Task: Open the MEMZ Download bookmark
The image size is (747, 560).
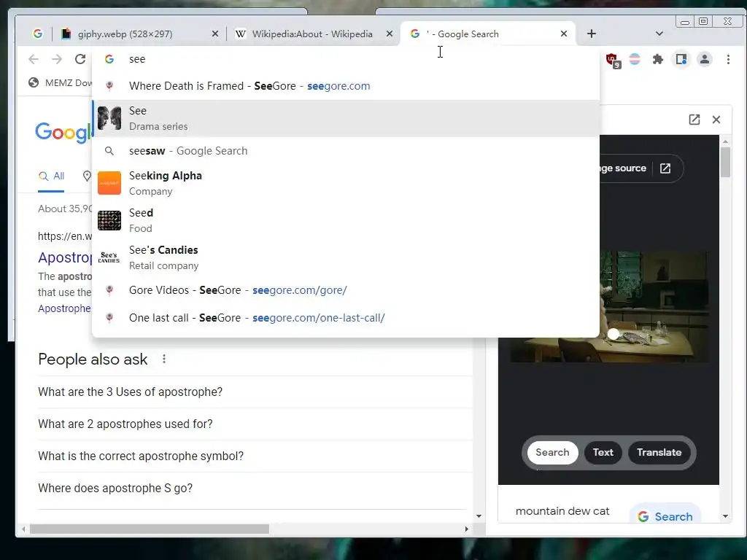Action: coord(60,82)
